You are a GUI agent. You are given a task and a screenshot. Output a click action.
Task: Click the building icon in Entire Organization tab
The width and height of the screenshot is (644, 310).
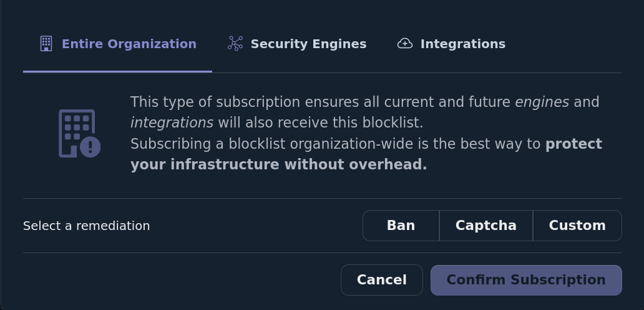(46, 44)
